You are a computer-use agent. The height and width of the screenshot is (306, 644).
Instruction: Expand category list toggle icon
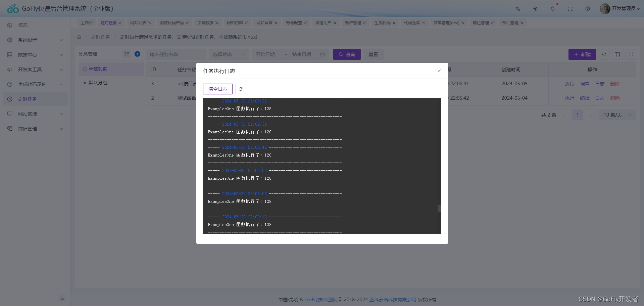pos(127,54)
